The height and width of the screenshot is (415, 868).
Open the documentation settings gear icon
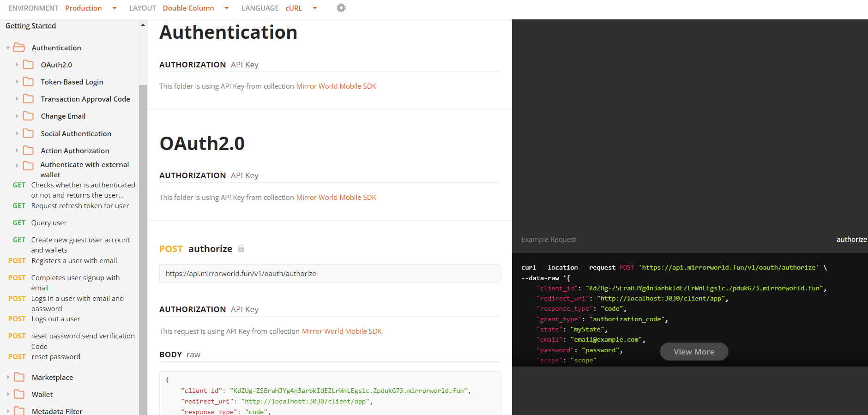(341, 8)
